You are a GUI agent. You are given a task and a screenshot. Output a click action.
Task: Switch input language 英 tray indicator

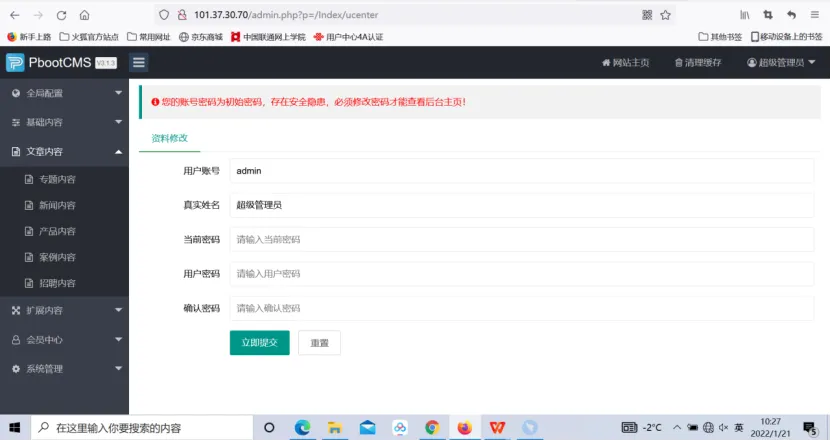tap(739, 427)
